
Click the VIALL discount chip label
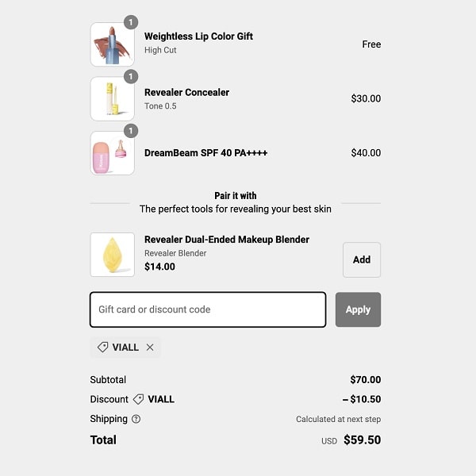pos(125,347)
